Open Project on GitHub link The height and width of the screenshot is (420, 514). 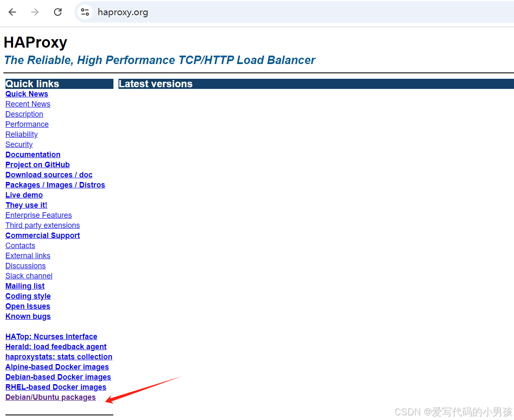tap(38, 165)
